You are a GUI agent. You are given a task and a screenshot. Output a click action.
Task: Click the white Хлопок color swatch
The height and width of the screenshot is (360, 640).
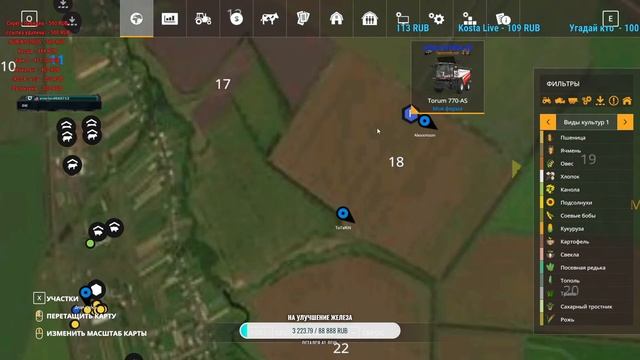click(542, 177)
